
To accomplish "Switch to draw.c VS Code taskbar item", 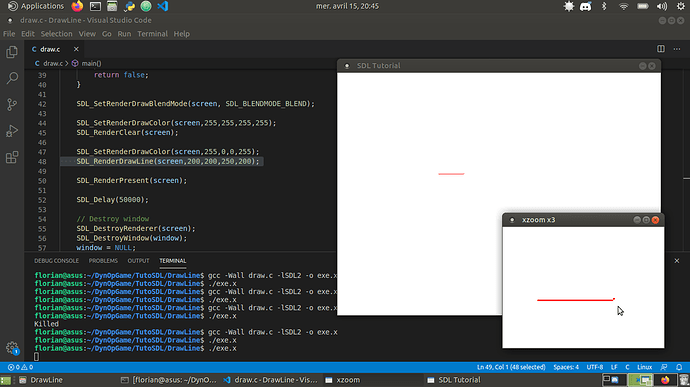I will [x=271, y=380].
